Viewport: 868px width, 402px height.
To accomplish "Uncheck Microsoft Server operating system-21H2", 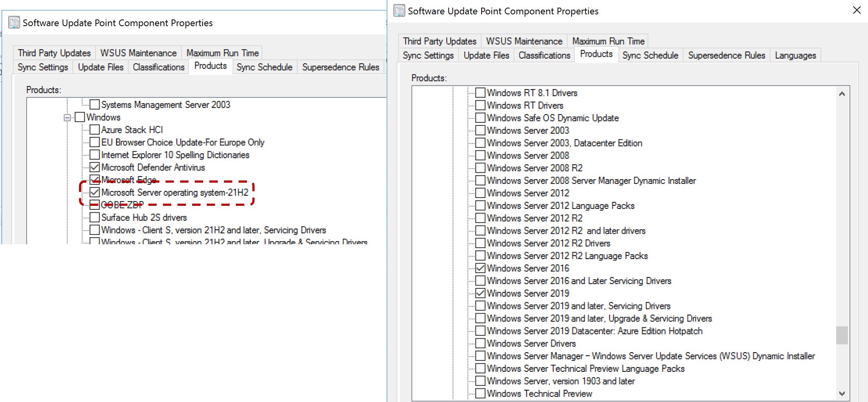I will (94, 192).
